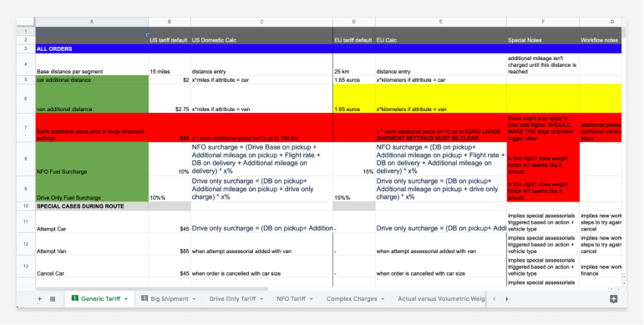Select the 10%% cell
The image size is (644, 325).
[170, 189]
